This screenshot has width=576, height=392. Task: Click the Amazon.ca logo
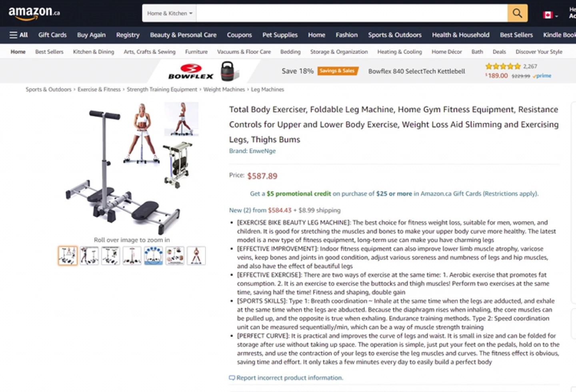(x=34, y=13)
